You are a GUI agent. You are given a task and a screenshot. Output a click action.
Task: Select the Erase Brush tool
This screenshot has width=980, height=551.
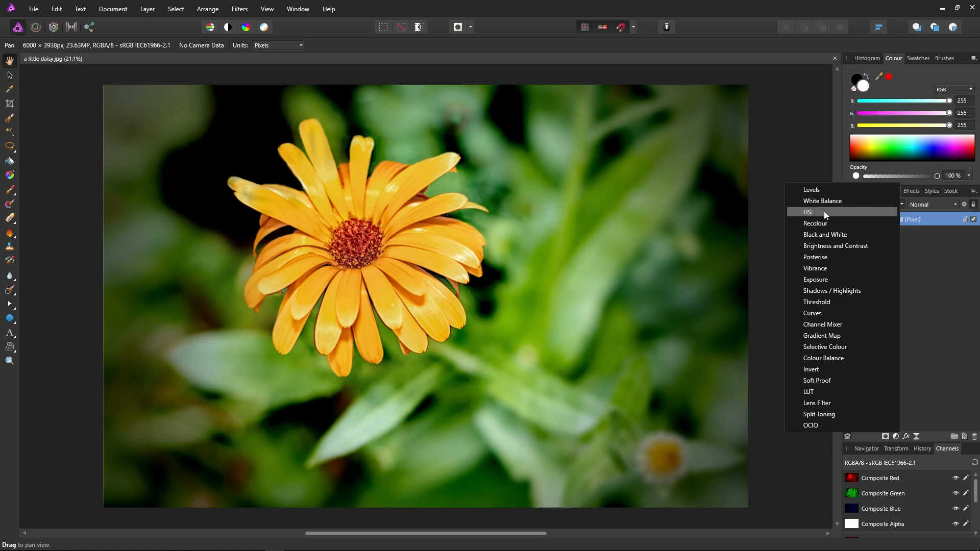pos(10,218)
